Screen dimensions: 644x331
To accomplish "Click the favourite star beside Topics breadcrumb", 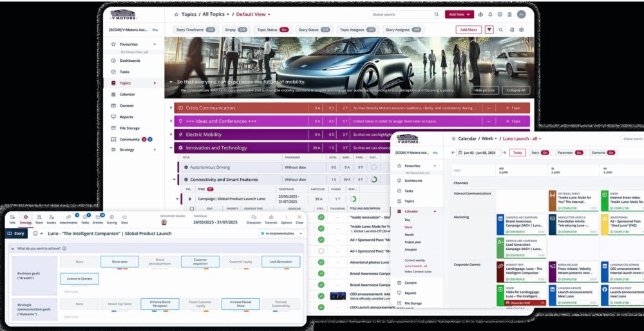I will pos(176,14).
